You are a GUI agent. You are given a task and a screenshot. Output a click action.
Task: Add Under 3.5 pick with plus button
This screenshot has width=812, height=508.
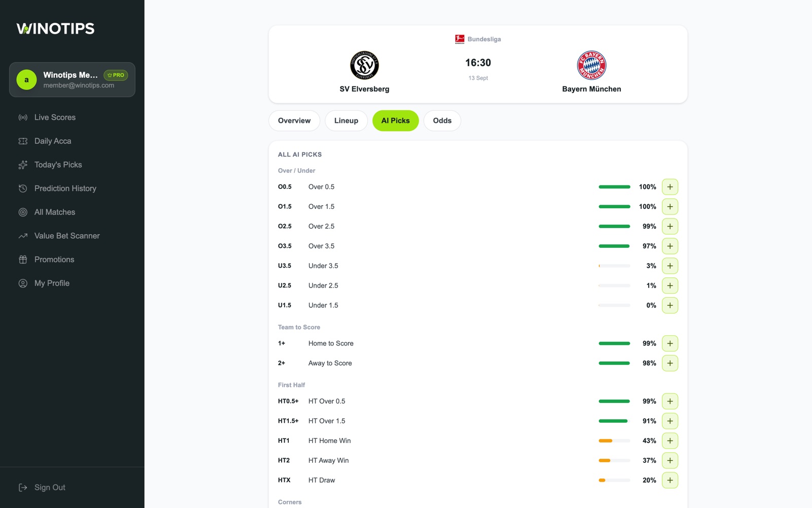point(670,266)
